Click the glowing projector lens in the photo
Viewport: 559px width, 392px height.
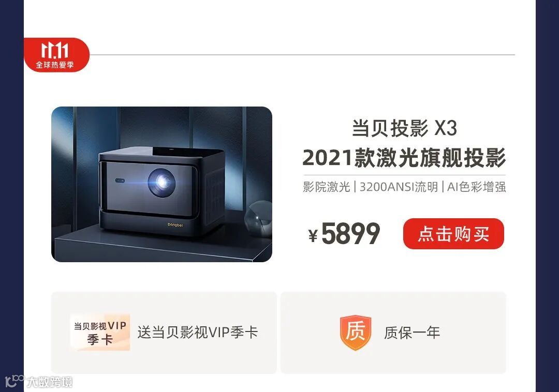click(x=161, y=182)
